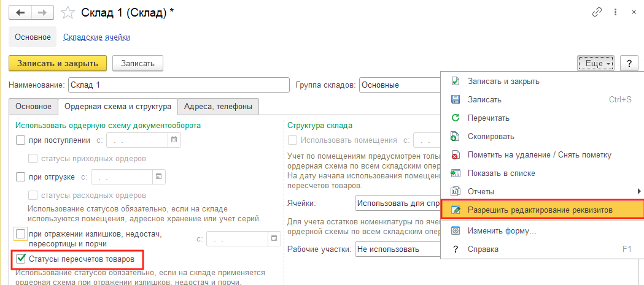Click the floppy disk Записать menu icon
This screenshot has height=285, width=644.
pos(456,100)
